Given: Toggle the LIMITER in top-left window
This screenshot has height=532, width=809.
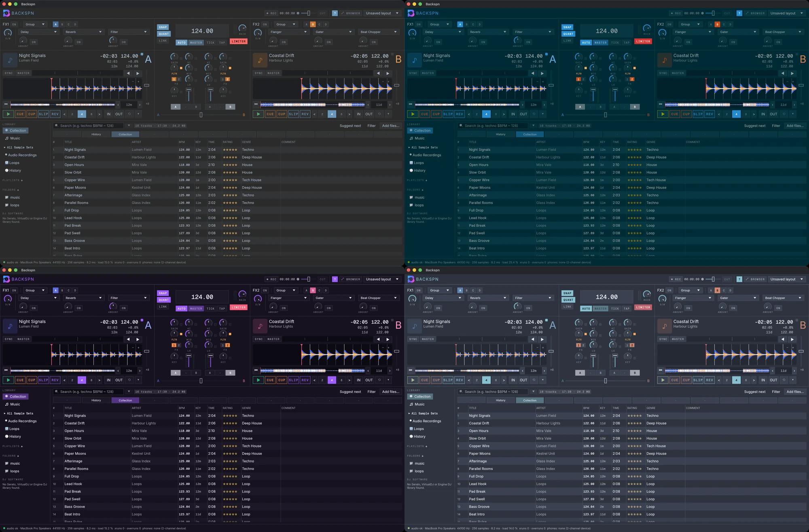Looking at the screenshot, I should coord(238,41).
